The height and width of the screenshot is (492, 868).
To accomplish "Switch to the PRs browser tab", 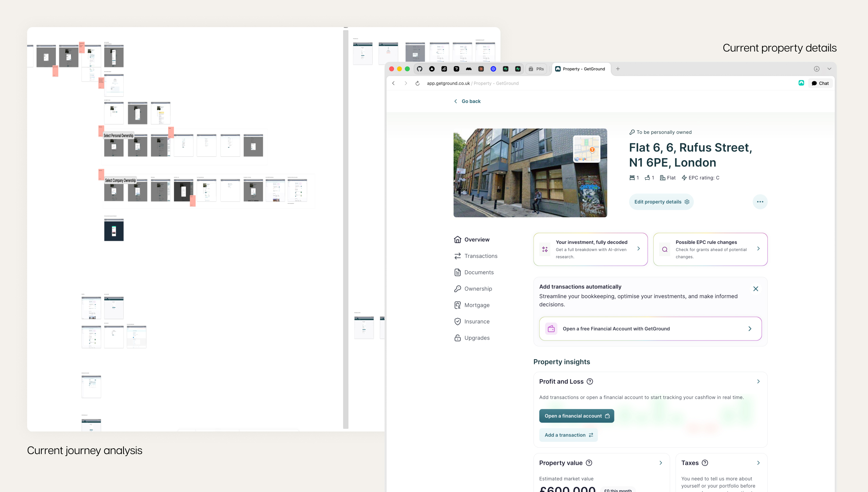I will (x=536, y=69).
